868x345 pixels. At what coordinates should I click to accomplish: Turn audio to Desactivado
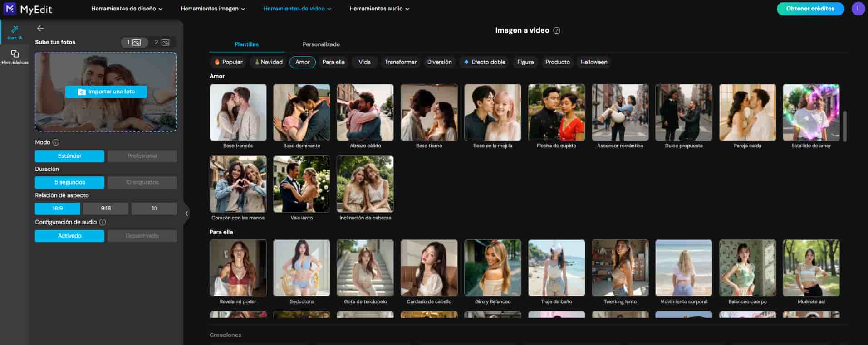click(142, 236)
